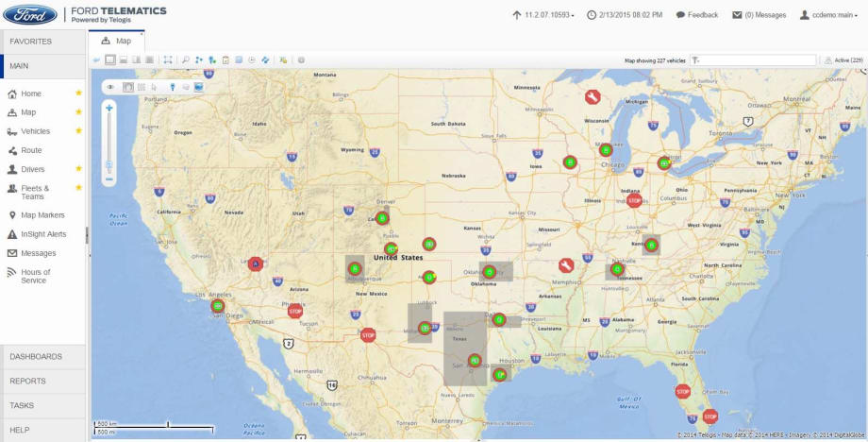Click the add map marker pin icon

point(212,59)
